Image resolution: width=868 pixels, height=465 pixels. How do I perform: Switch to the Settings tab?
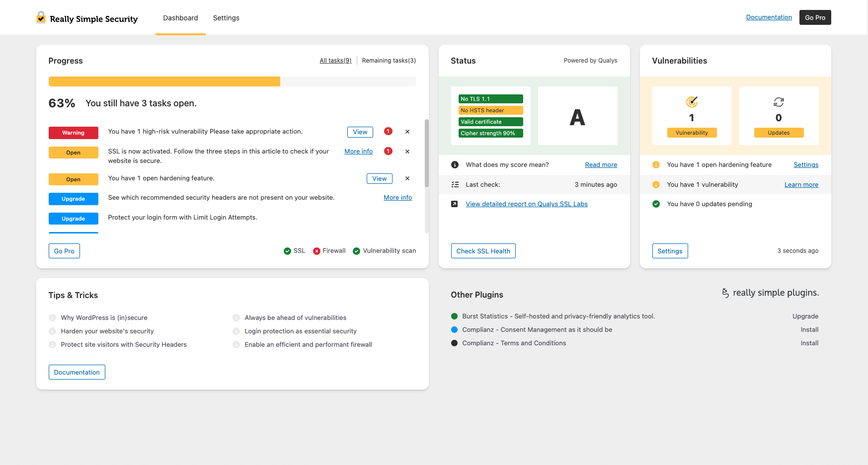226,18
